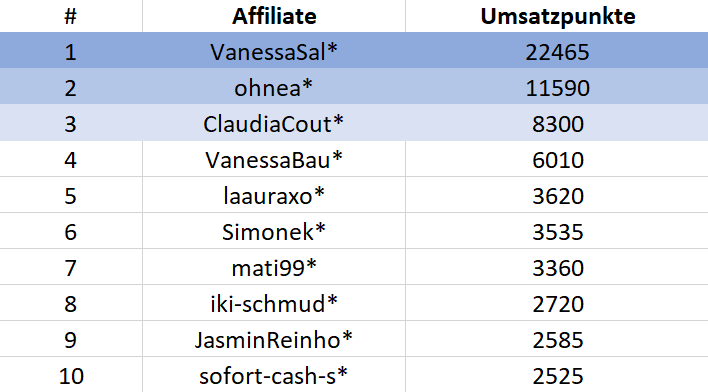Select the mati99* entry

(274, 268)
